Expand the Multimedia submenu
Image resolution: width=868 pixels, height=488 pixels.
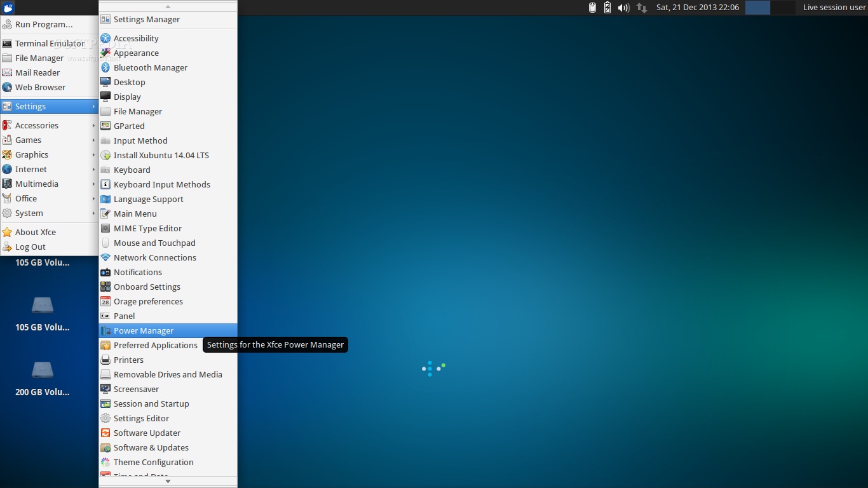pos(49,184)
